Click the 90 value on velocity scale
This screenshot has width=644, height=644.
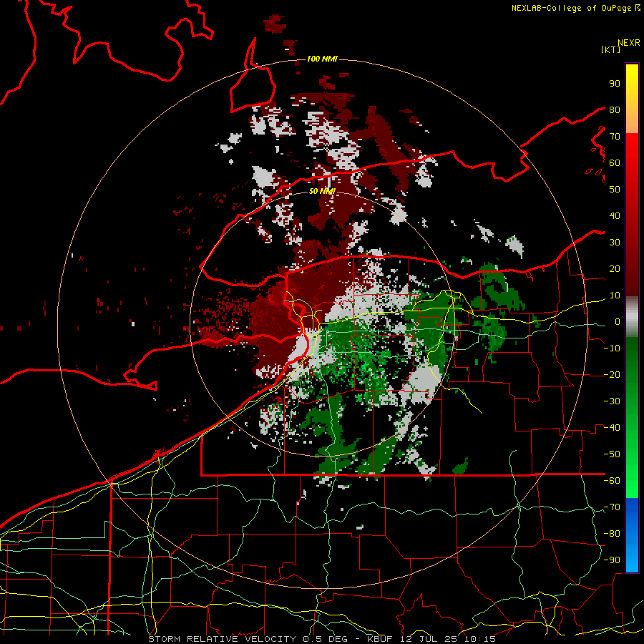point(615,84)
